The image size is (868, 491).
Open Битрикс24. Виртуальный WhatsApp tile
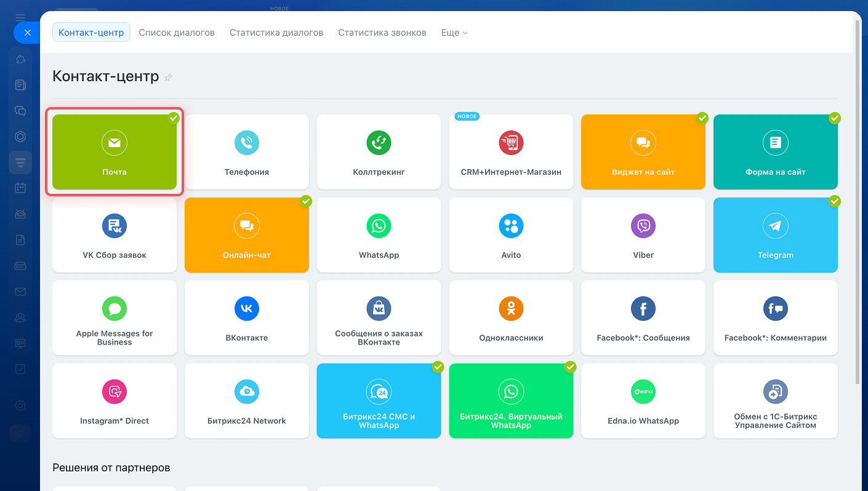(511, 401)
